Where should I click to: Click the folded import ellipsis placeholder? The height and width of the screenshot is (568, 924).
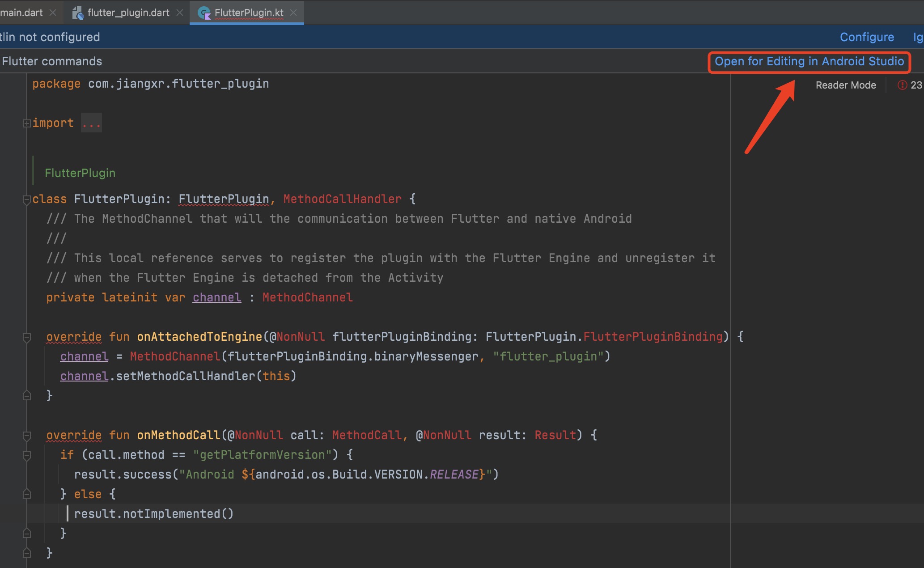[91, 123]
